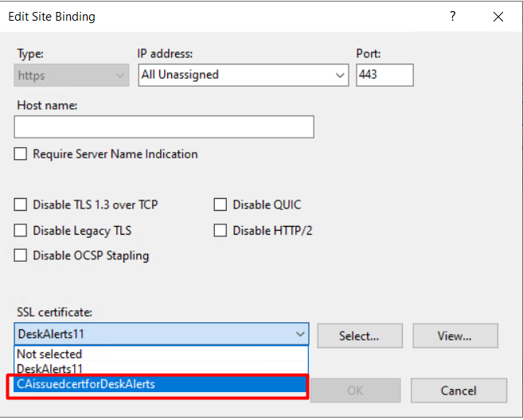Focus the Host name text field
Viewport: 523px width, 420px height.
(x=164, y=127)
